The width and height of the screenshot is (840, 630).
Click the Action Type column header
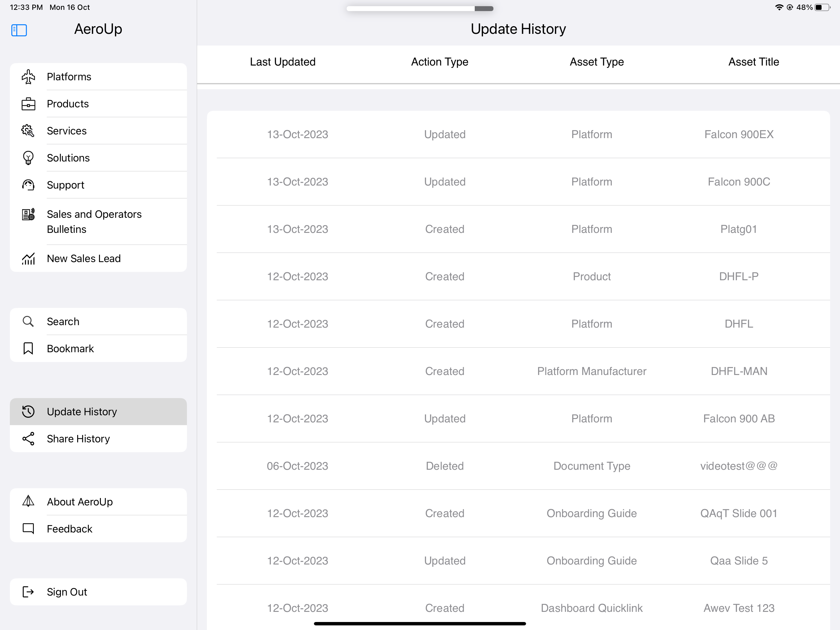[439, 62]
